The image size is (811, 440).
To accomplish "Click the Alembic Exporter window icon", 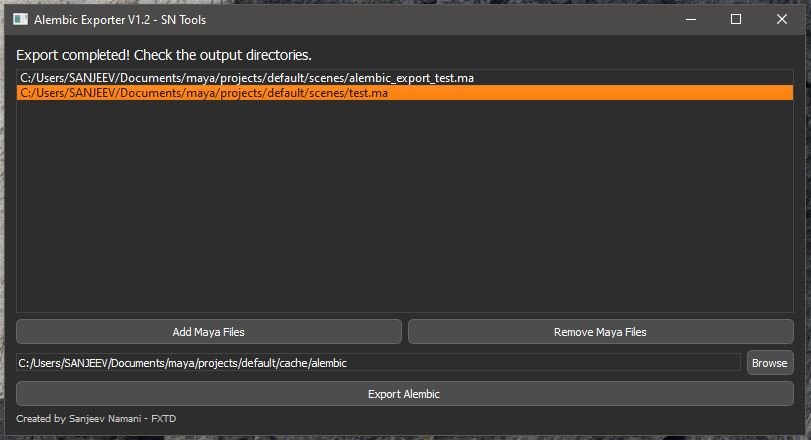I will point(21,20).
